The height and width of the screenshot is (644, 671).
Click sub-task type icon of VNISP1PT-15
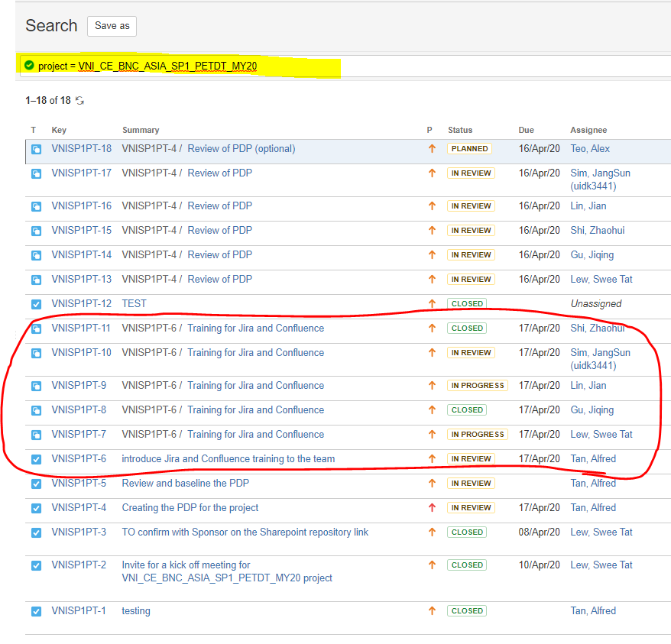click(37, 231)
